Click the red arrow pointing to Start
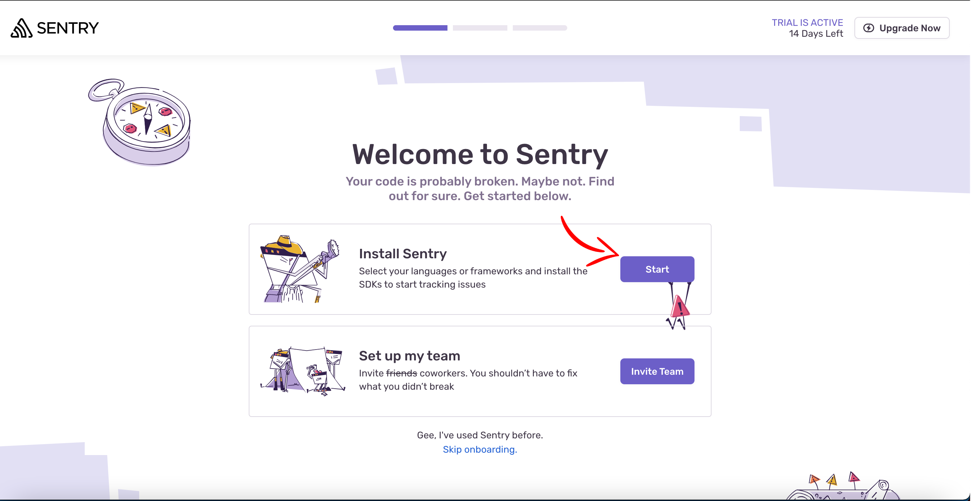Image resolution: width=980 pixels, height=501 pixels. pos(589,242)
